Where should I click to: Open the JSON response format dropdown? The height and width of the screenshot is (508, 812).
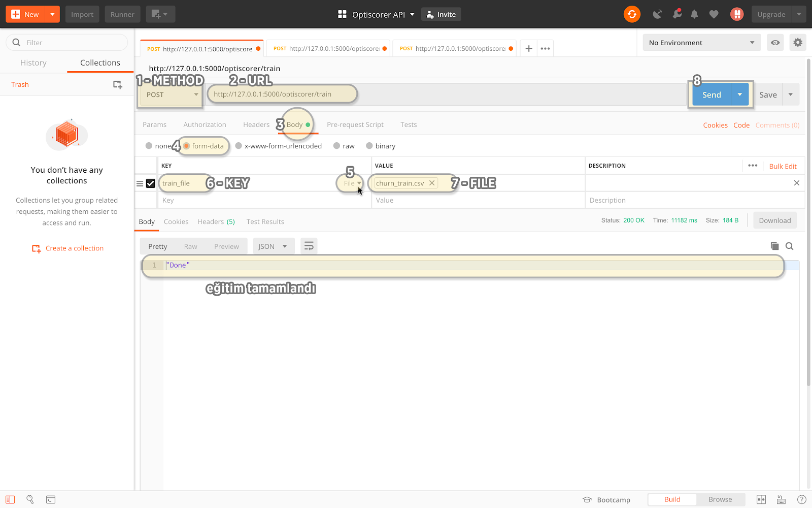click(x=273, y=246)
